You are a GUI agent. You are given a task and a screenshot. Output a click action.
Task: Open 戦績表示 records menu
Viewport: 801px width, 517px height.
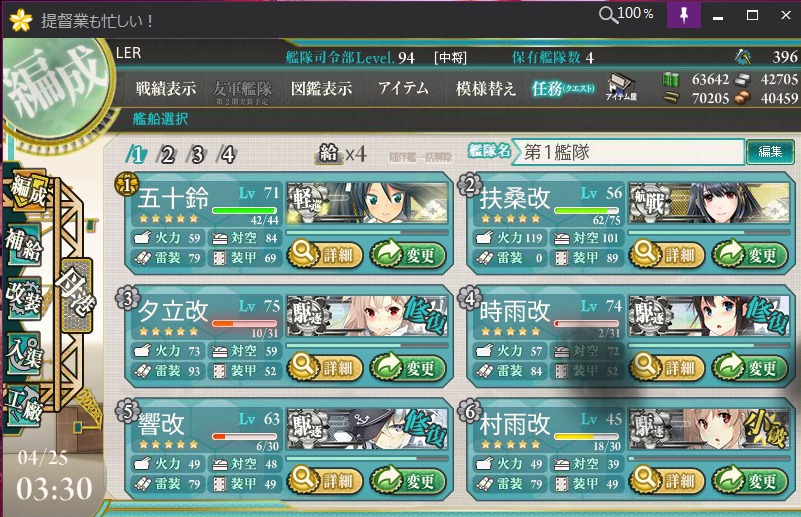[x=166, y=88]
